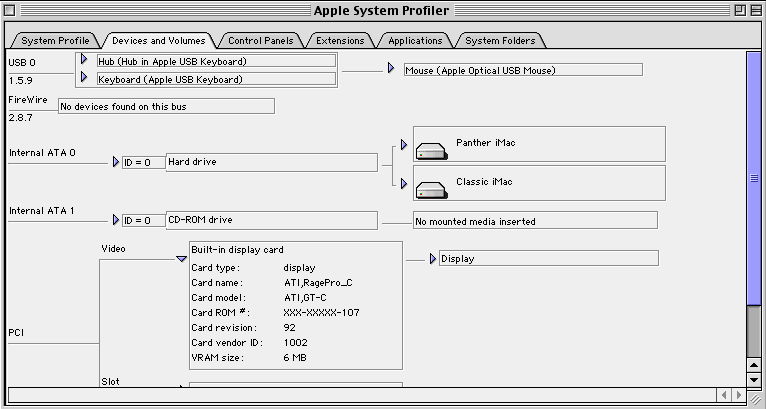Click the "Mouse (Apple Optical USB Mouse)" text

point(481,70)
